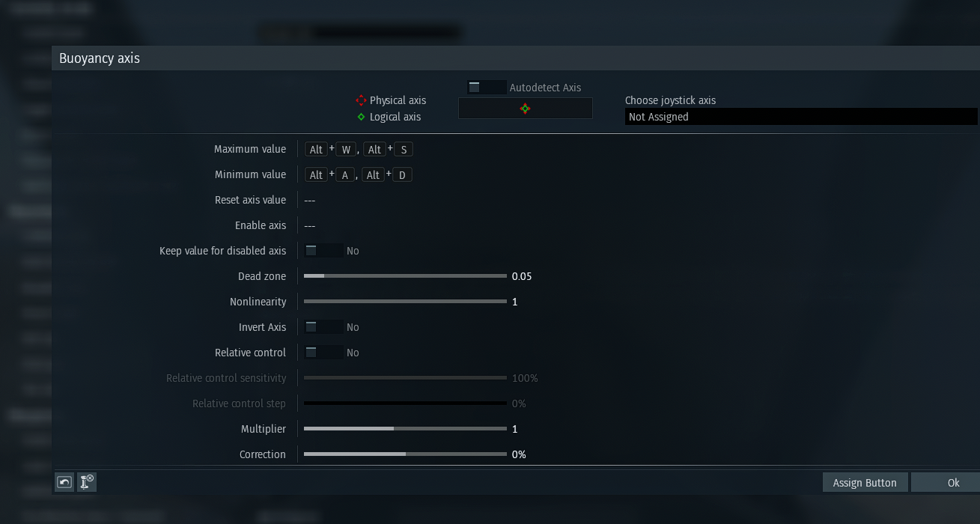Open the Choose joystick axis dropdown
The image size is (980, 524).
801,117
